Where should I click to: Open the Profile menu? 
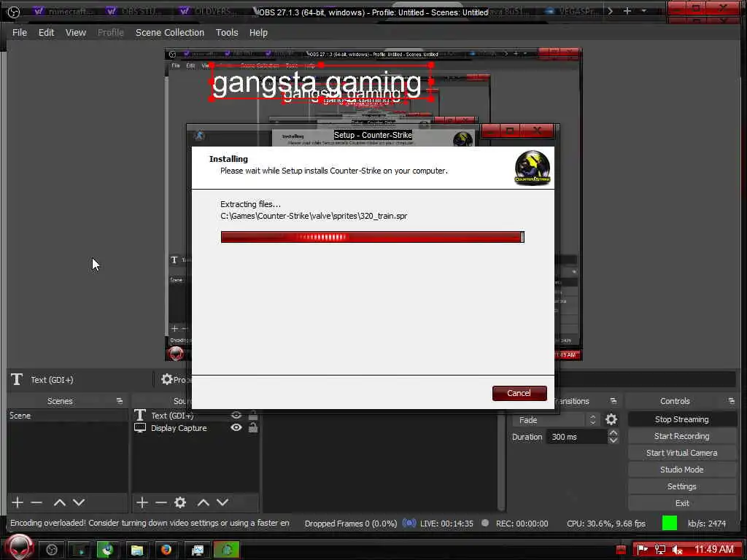click(x=111, y=32)
